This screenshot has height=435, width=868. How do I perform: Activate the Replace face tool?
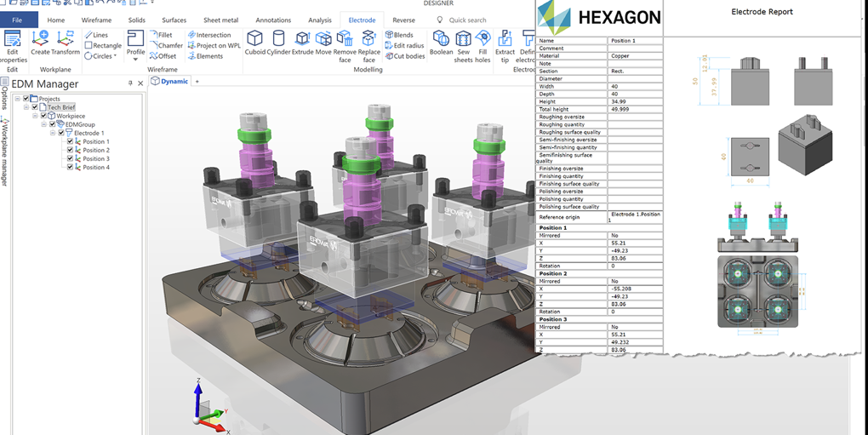pos(368,47)
